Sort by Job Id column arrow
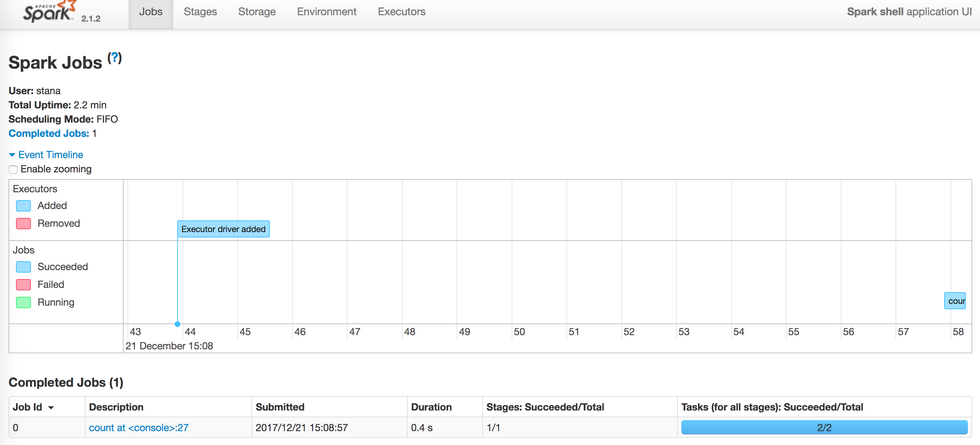Screen dimensions: 980x445 (x=51, y=408)
